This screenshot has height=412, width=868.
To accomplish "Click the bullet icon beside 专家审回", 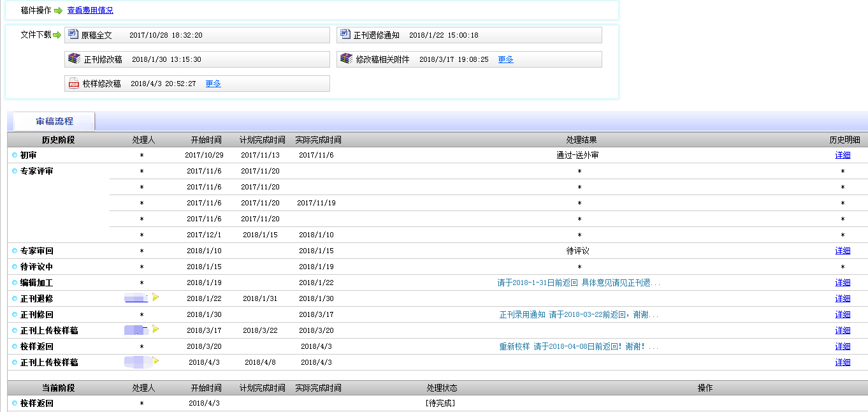I will tap(15, 251).
